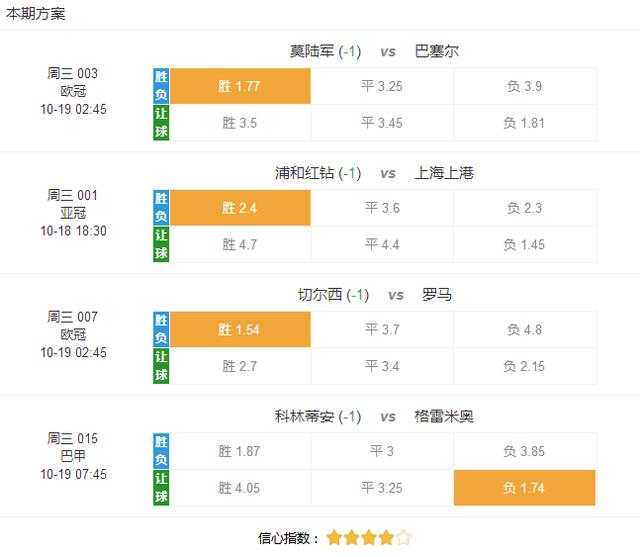Toggle the highlighted 胜 2.4 odds cell
The width and height of the screenshot is (640, 557).
coord(240,208)
